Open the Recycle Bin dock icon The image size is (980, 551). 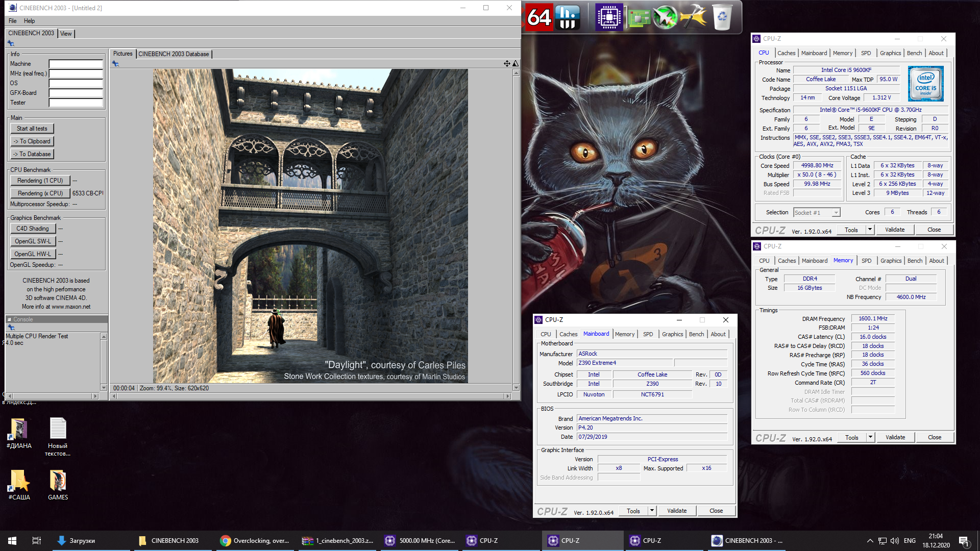[x=722, y=17]
